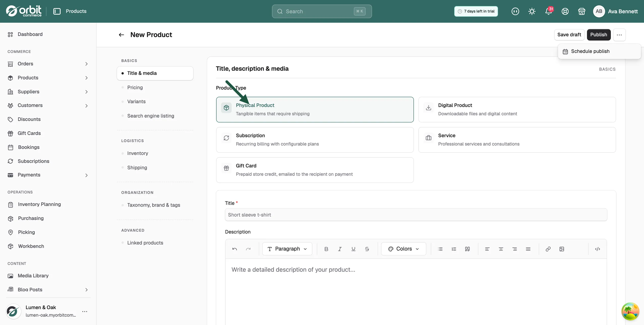The width and height of the screenshot is (644, 325).
Task: Select Gift Card product type
Action: pos(315,170)
